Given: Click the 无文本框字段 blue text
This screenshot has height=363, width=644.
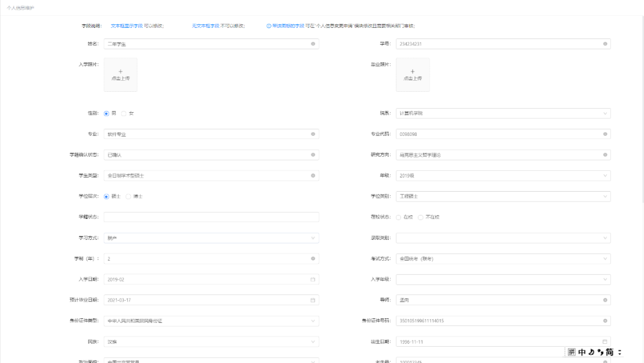Looking at the screenshot, I should pyautogui.click(x=205, y=26).
